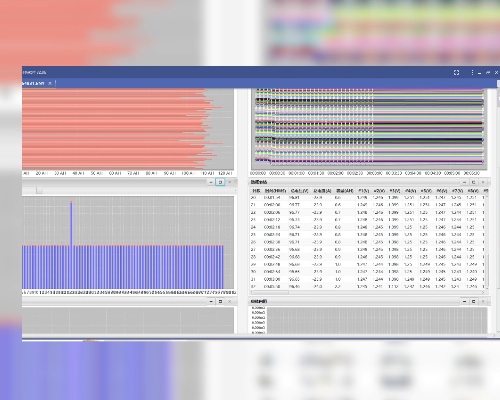Click the #4(V) column header

410,191
